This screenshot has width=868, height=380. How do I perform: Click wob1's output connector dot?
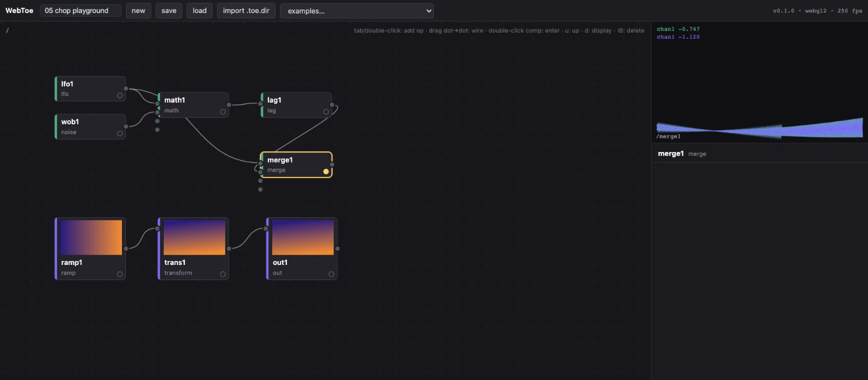tap(126, 126)
